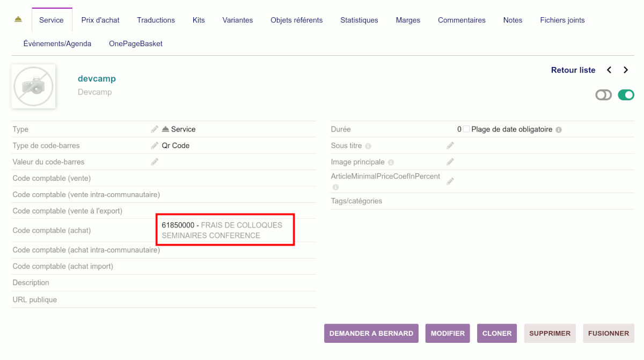Click the Modifier button
Image resolution: width=644 pixels, height=360 pixels.
[x=448, y=333]
